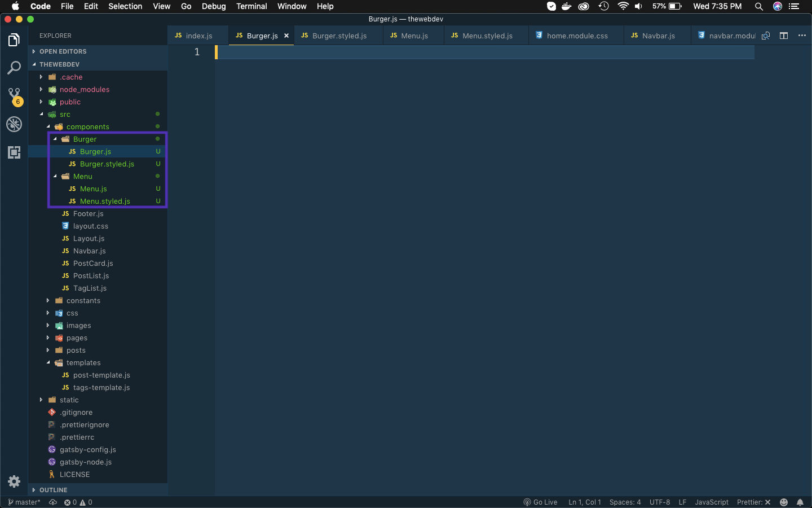Click the notification bell in status bar
Image resolution: width=812 pixels, height=508 pixels.
tap(800, 502)
